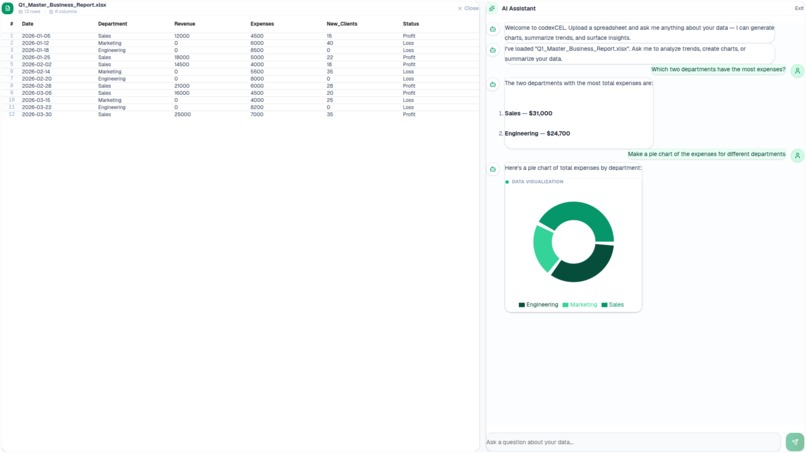The height and width of the screenshot is (453, 806).
Task: Click New_Clients value 40
Action: (x=329, y=43)
